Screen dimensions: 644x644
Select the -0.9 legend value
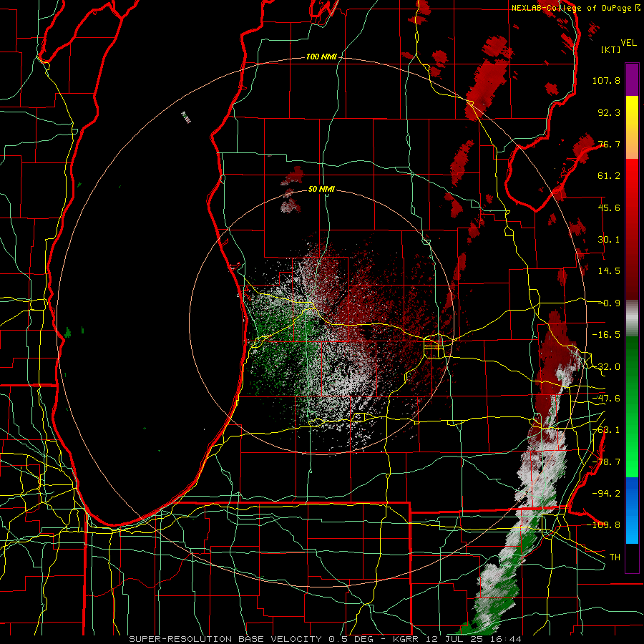point(609,303)
